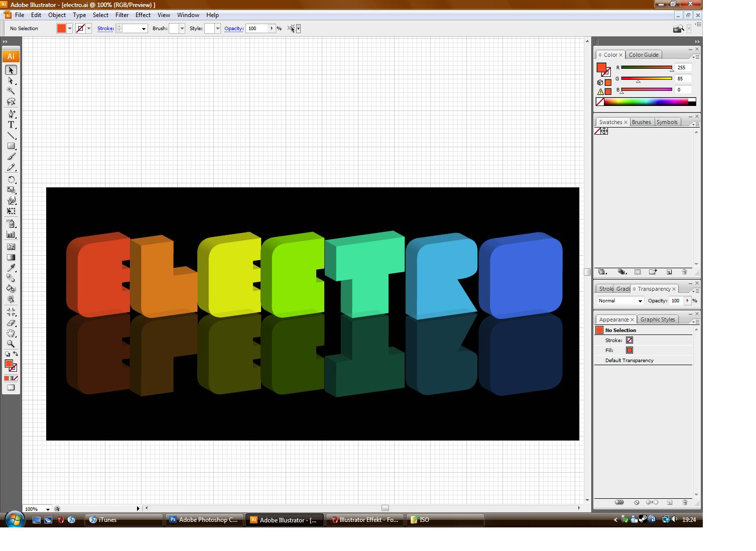The image size is (756, 551).
Task: Select the Live Paint Selection tool
Action: (11, 299)
